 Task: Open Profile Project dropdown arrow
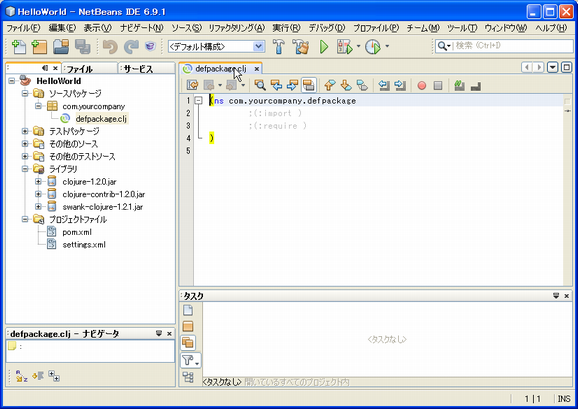point(387,46)
